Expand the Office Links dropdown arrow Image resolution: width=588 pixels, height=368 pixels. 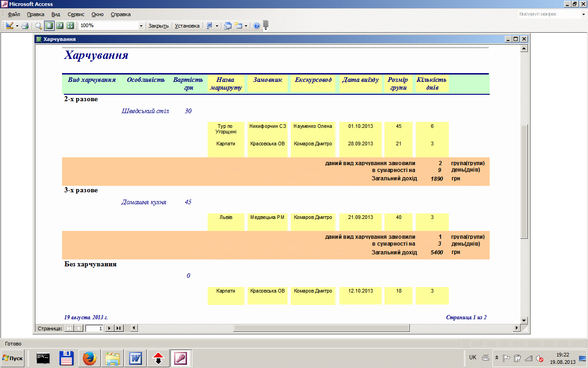click(x=217, y=26)
